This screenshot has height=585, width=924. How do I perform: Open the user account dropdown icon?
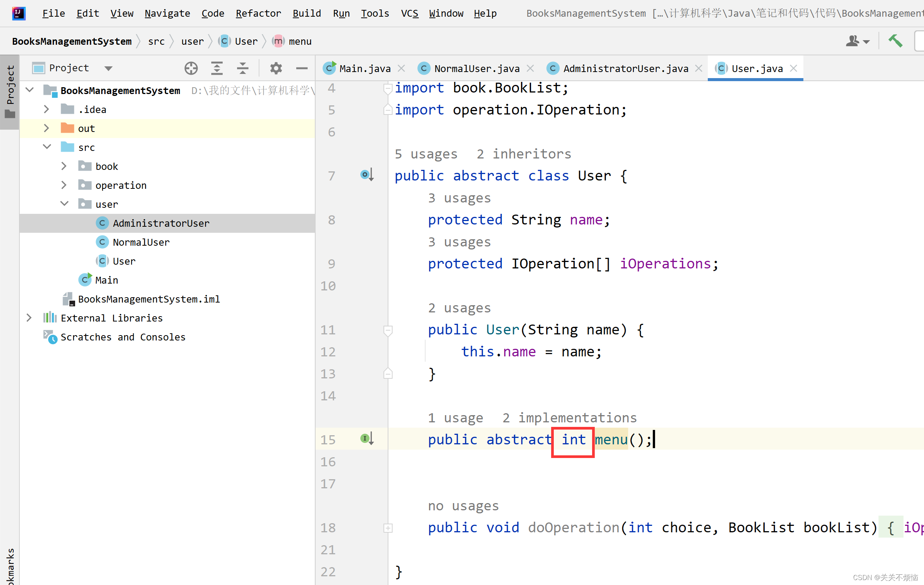point(858,41)
